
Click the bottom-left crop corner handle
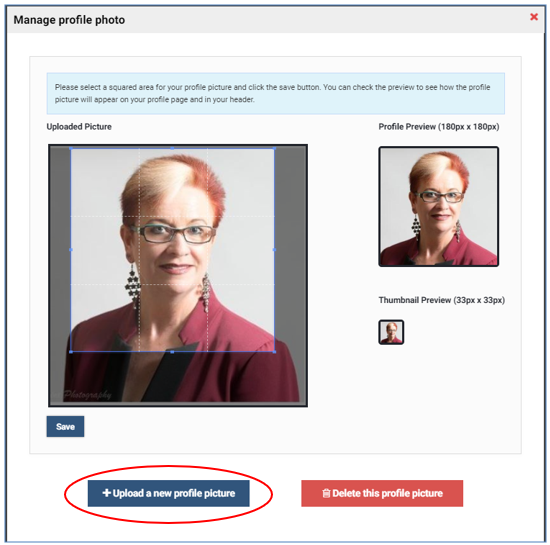pyautogui.click(x=71, y=351)
